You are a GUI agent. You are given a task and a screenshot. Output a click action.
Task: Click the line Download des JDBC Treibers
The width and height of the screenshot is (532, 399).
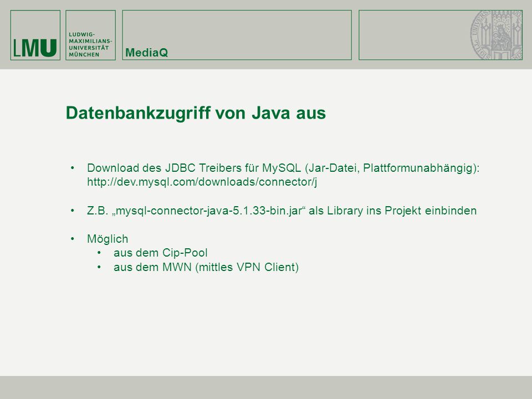coord(283,168)
